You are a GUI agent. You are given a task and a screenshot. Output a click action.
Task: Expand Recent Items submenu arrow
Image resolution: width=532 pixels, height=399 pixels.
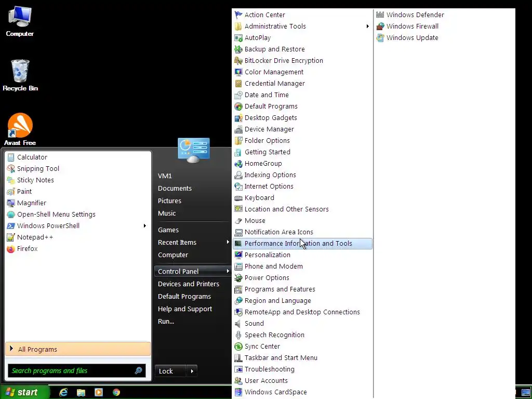click(228, 242)
